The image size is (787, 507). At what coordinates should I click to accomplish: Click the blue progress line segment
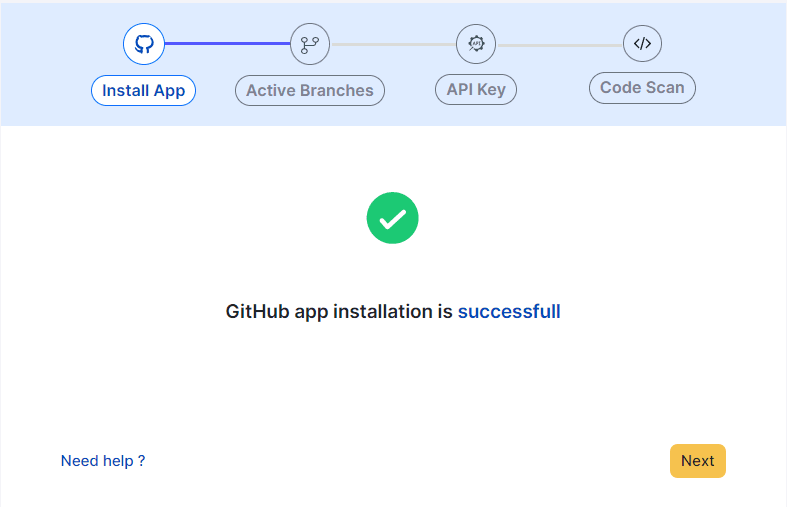click(227, 44)
